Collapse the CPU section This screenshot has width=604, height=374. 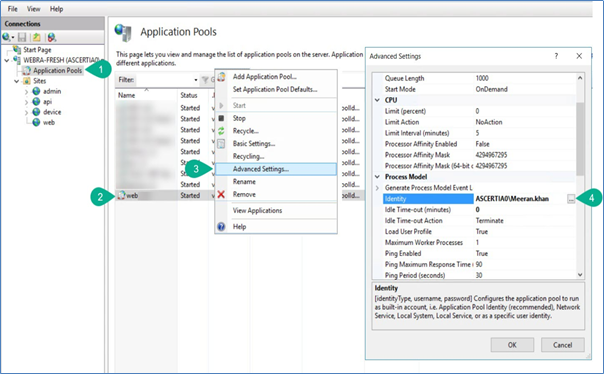pos(378,100)
